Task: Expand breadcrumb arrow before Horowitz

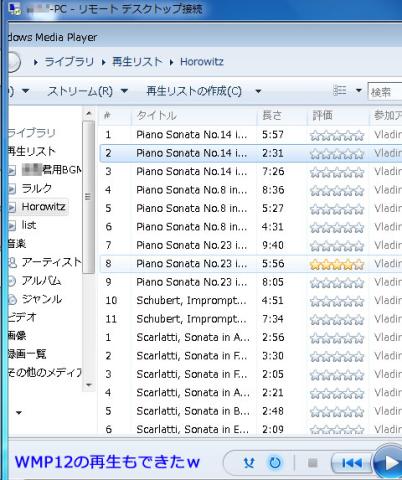Action: click(x=171, y=62)
